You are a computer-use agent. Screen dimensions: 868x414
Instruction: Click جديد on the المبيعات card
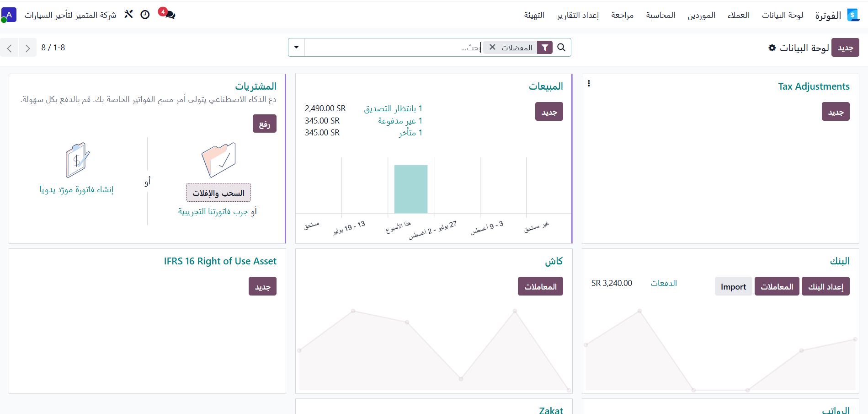click(x=549, y=112)
